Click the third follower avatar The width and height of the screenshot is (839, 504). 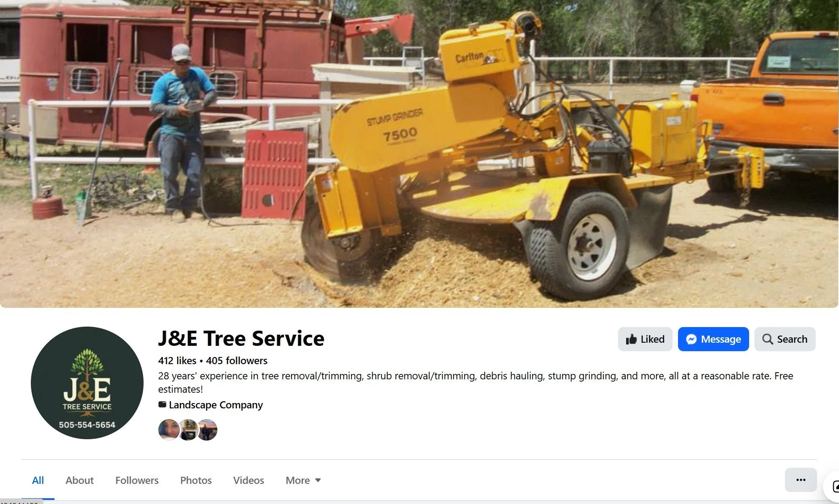208,430
